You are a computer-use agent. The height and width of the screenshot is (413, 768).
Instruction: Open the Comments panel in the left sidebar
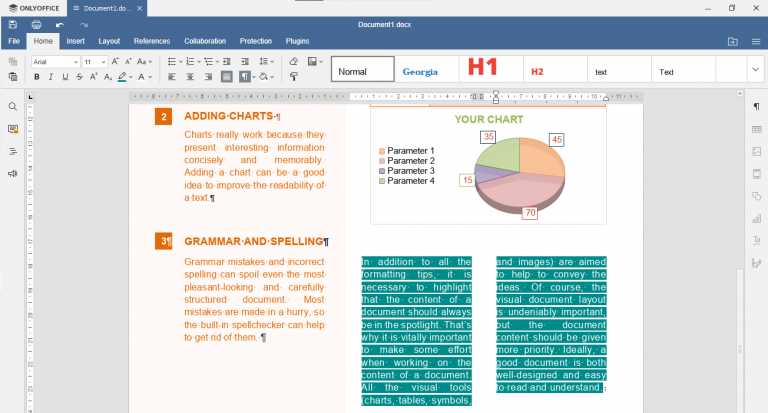13,129
